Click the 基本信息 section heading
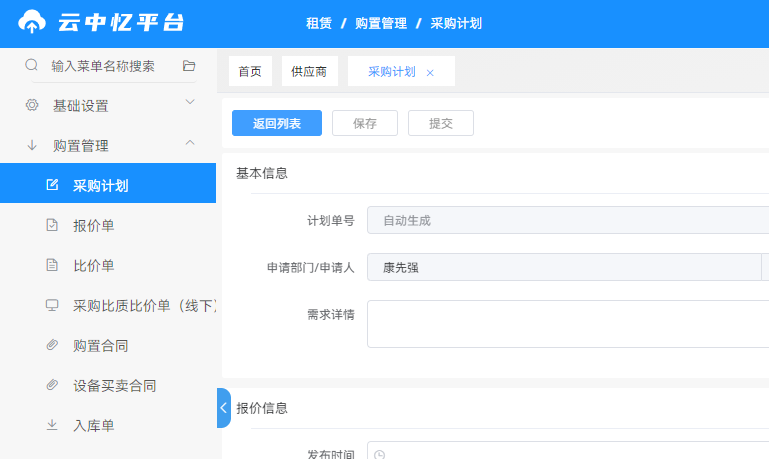Screen dimensions: 769x459 (262, 173)
